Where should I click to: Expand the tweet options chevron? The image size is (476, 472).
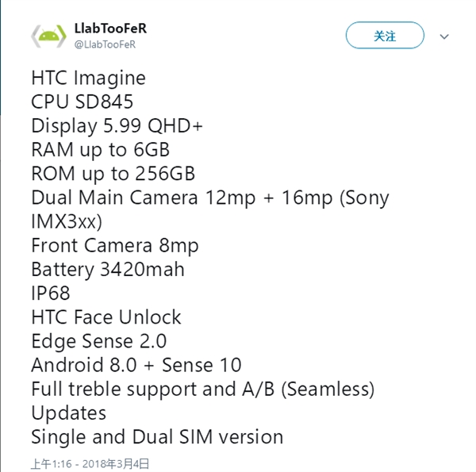(444, 36)
